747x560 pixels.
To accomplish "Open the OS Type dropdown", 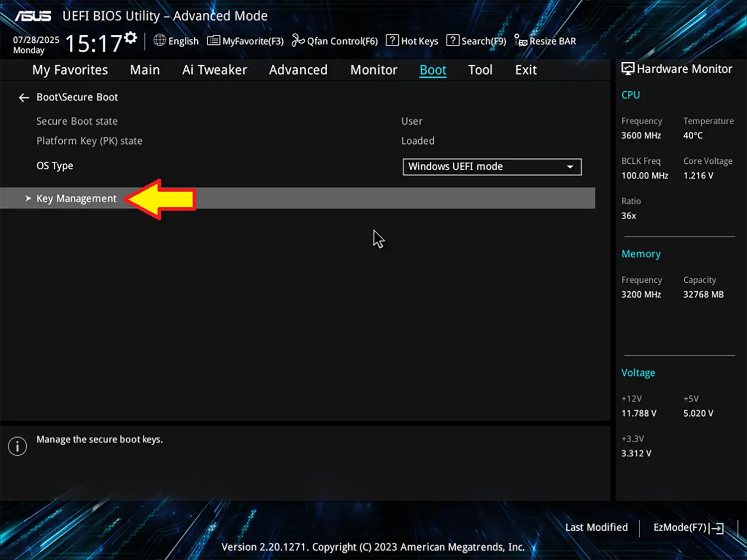I will click(492, 167).
